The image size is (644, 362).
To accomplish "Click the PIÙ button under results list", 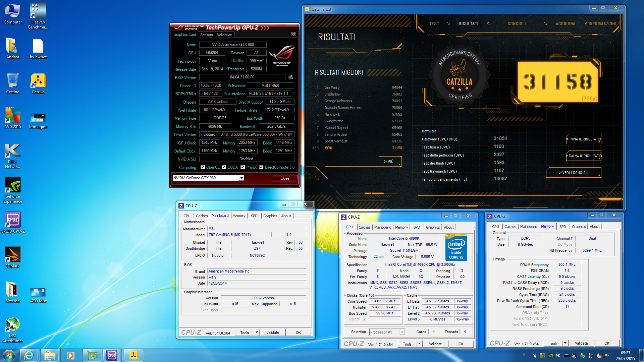I will coord(389,161).
